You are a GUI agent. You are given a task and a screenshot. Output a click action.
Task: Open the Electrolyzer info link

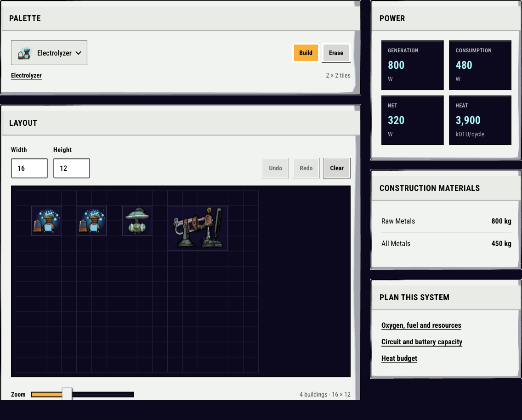click(26, 75)
